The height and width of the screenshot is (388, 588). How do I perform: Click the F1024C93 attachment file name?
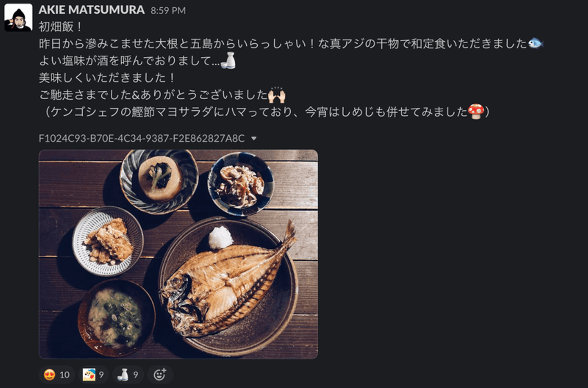(142, 138)
